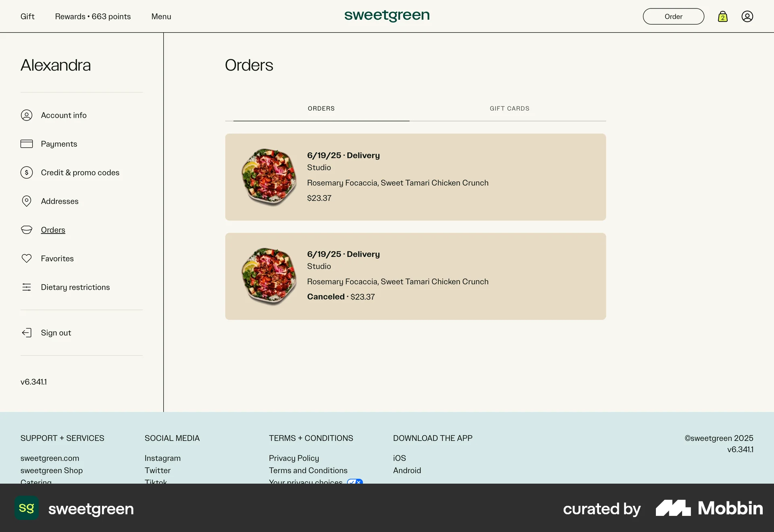Viewport: 774px width, 532px height.
Task: Open Account info via the person icon
Action: [x=27, y=115]
